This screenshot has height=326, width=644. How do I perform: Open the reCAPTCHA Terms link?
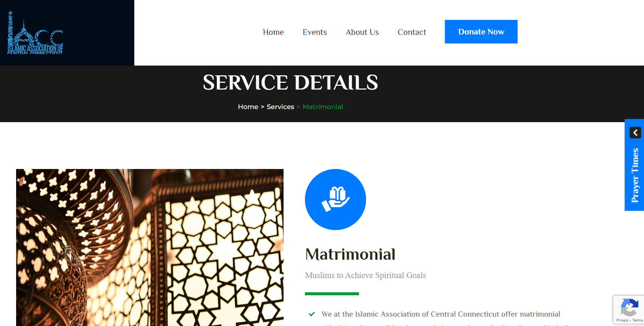click(638, 320)
